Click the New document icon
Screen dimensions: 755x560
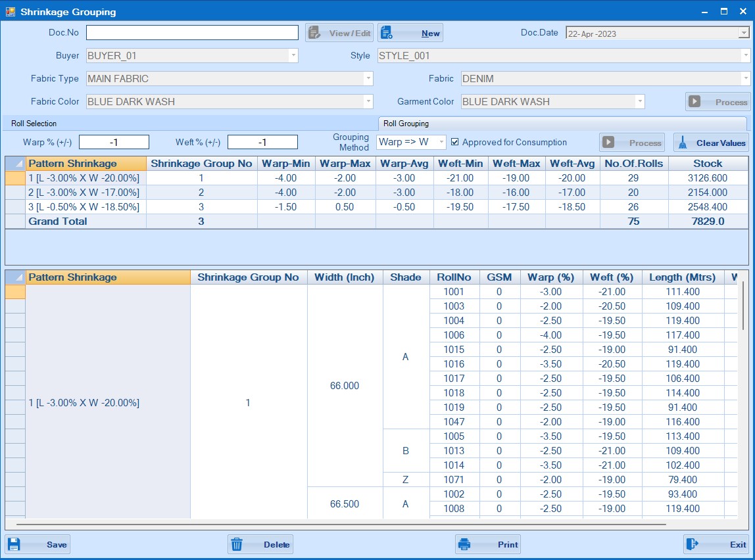click(387, 33)
